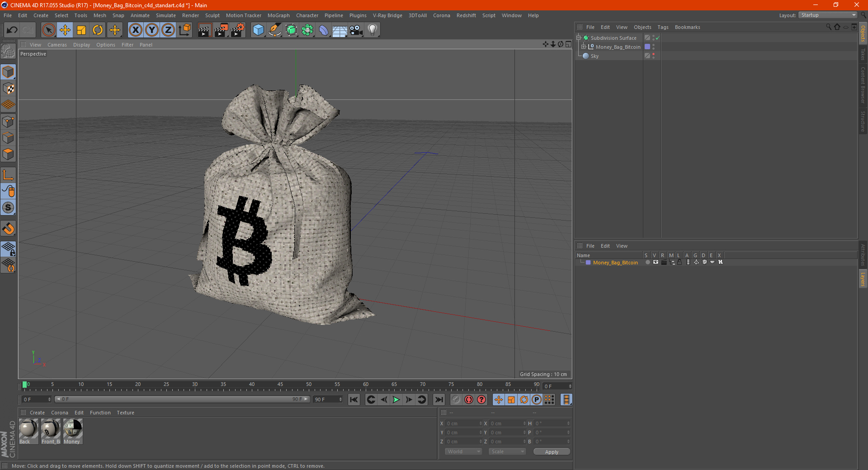This screenshot has width=868, height=470.
Task: Toggle X axis lock
Action: pos(135,30)
